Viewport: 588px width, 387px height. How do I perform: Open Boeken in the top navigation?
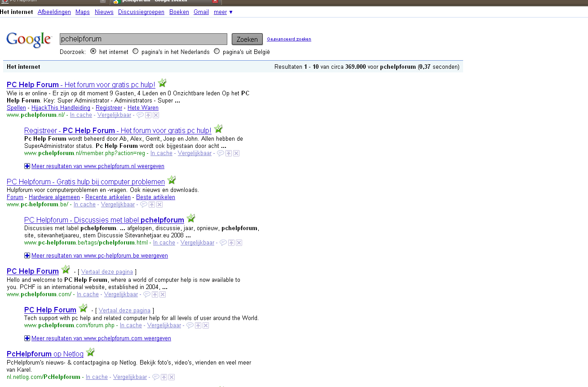tap(179, 12)
